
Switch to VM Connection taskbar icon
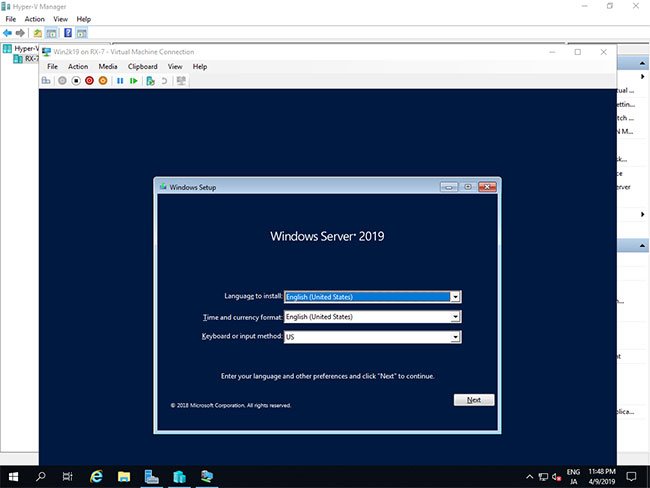pyautogui.click(x=207, y=477)
